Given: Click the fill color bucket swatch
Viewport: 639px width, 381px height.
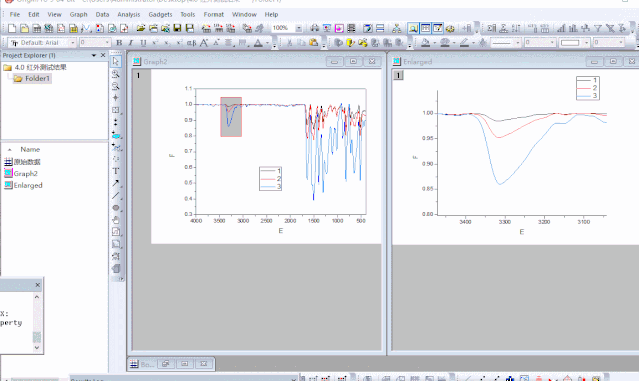Looking at the screenshot, I should (x=425, y=42).
